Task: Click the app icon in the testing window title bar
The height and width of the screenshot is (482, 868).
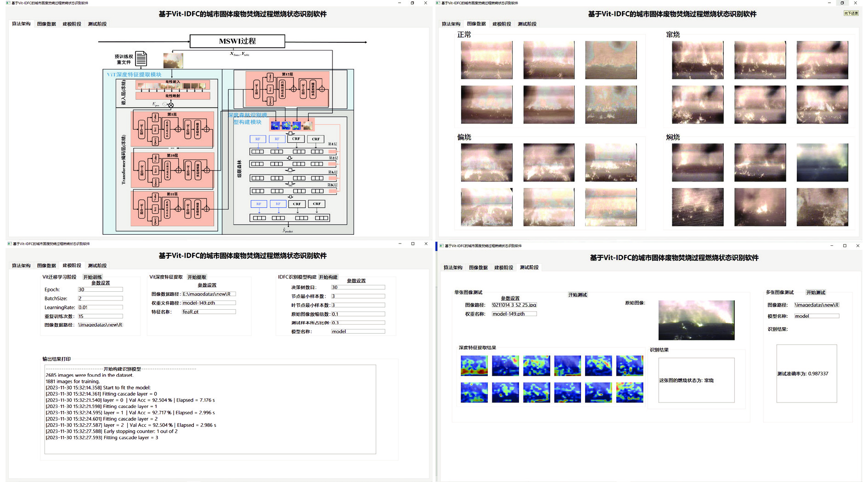Action: tap(442, 246)
